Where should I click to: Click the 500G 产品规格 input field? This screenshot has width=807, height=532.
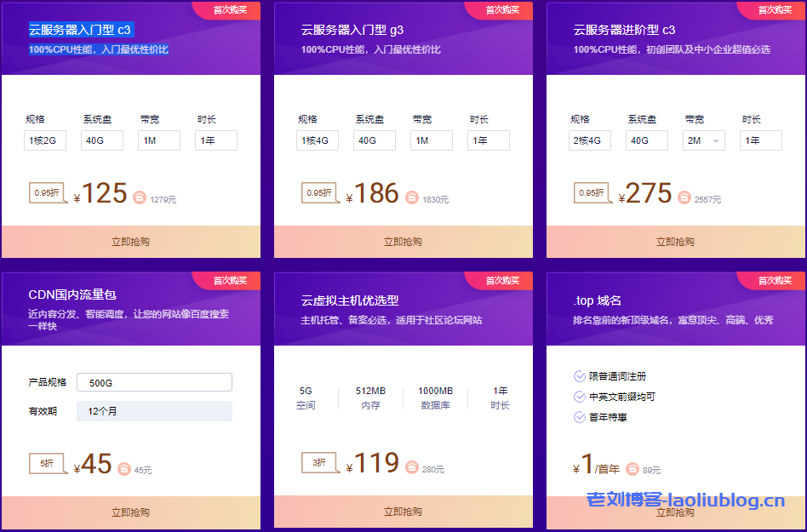point(154,382)
